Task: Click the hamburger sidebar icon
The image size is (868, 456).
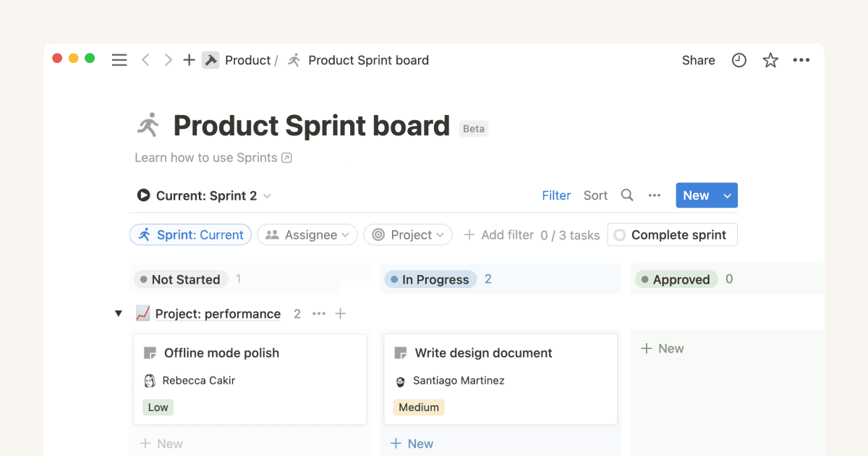Action: pos(119,60)
